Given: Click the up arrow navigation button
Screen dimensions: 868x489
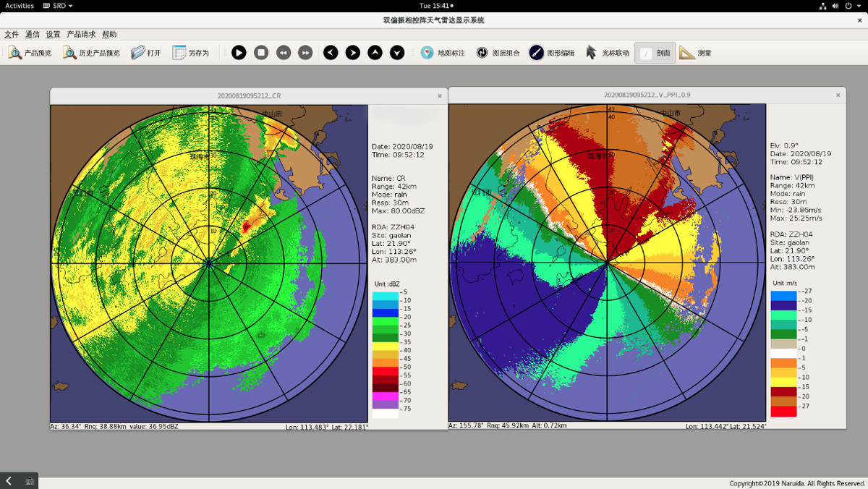Looking at the screenshot, I should click(375, 53).
